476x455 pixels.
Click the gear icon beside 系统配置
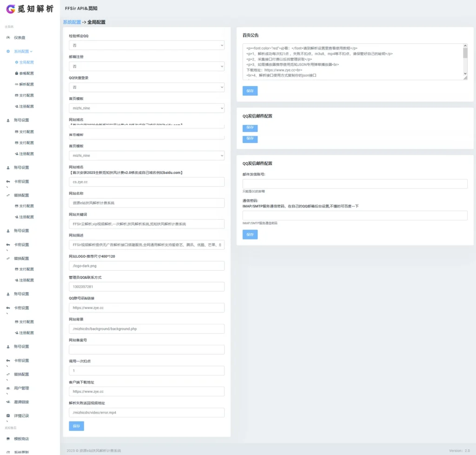coord(8,51)
